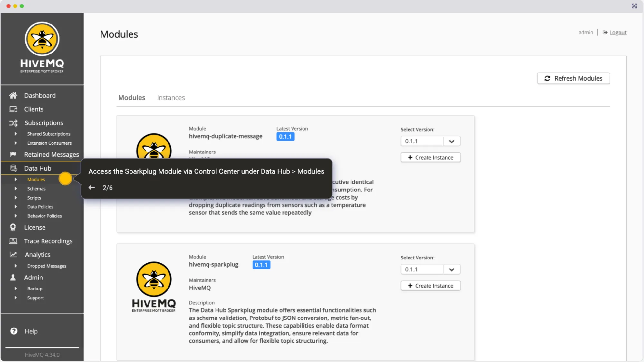Open Clients in the sidebar

point(34,109)
